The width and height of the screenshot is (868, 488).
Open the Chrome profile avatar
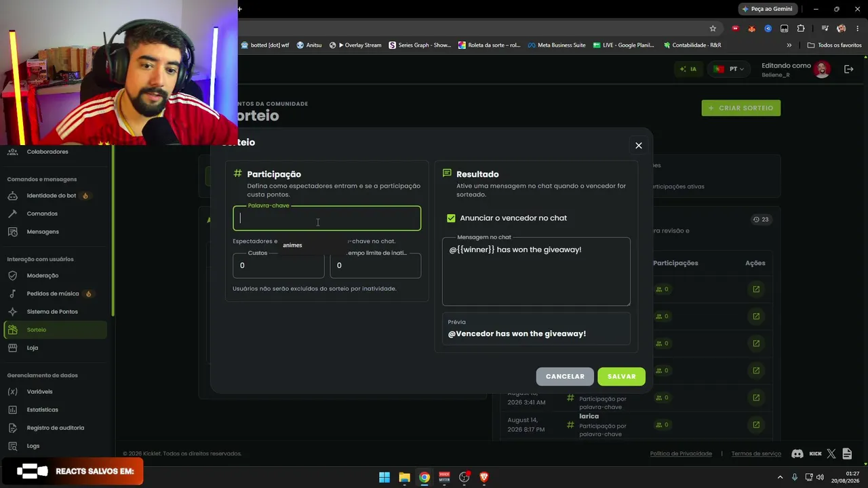842,28
